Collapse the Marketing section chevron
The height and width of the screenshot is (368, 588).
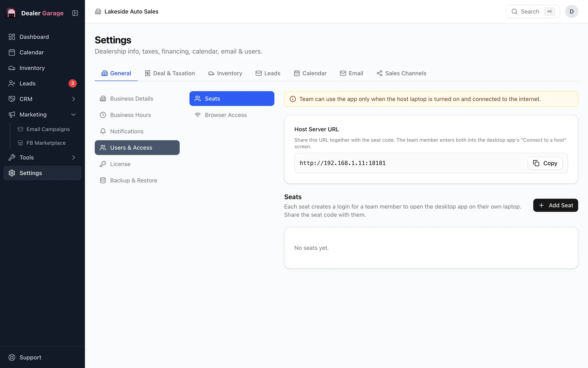[x=73, y=114]
